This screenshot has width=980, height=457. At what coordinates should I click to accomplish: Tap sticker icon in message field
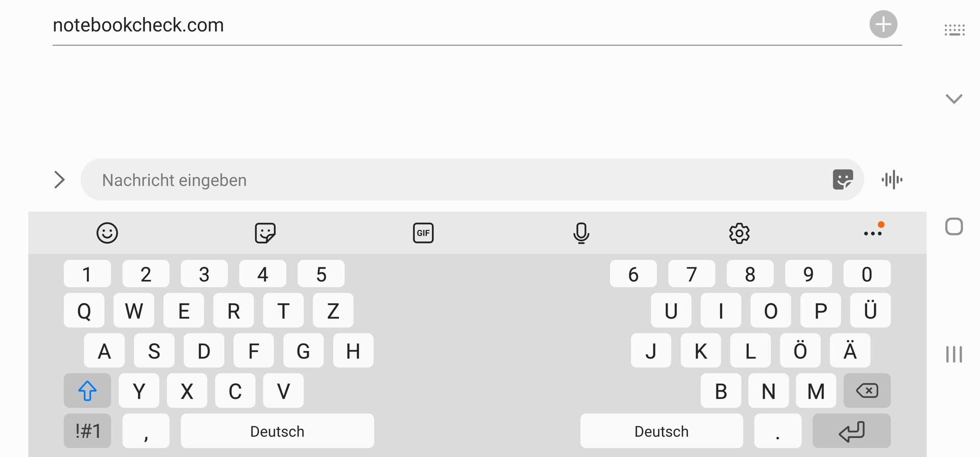tap(842, 180)
